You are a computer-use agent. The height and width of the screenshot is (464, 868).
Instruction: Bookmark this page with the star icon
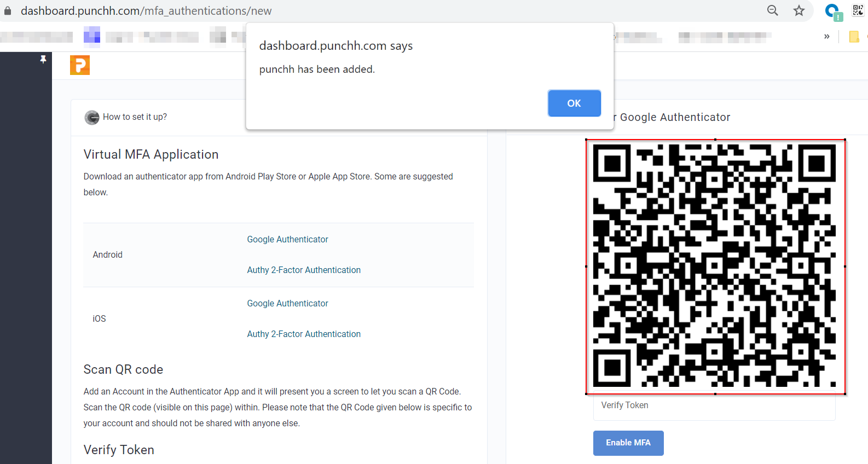[x=799, y=10]
